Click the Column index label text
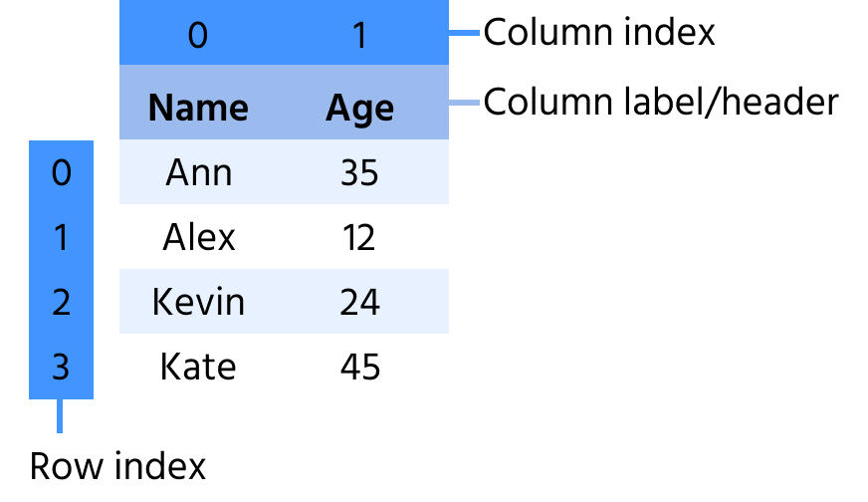This screenshot has height=502, width=868. (x=599, y=33)
